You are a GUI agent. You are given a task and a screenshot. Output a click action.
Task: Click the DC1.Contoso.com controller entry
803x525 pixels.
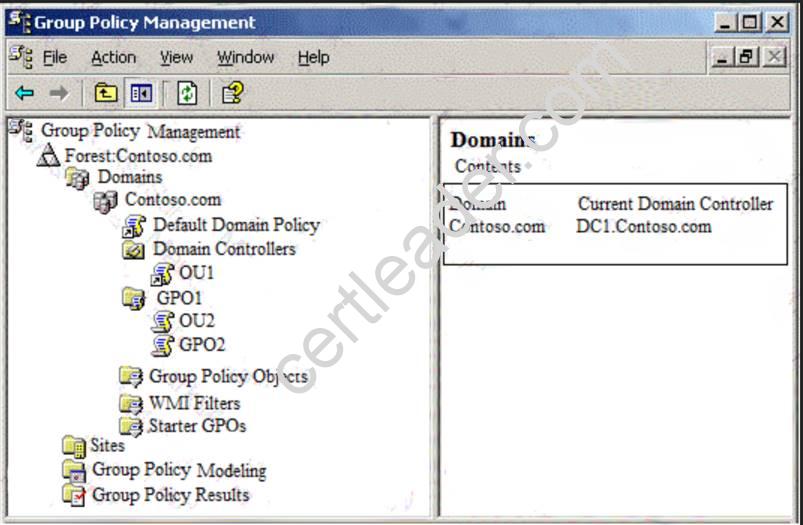pos(644,226)
